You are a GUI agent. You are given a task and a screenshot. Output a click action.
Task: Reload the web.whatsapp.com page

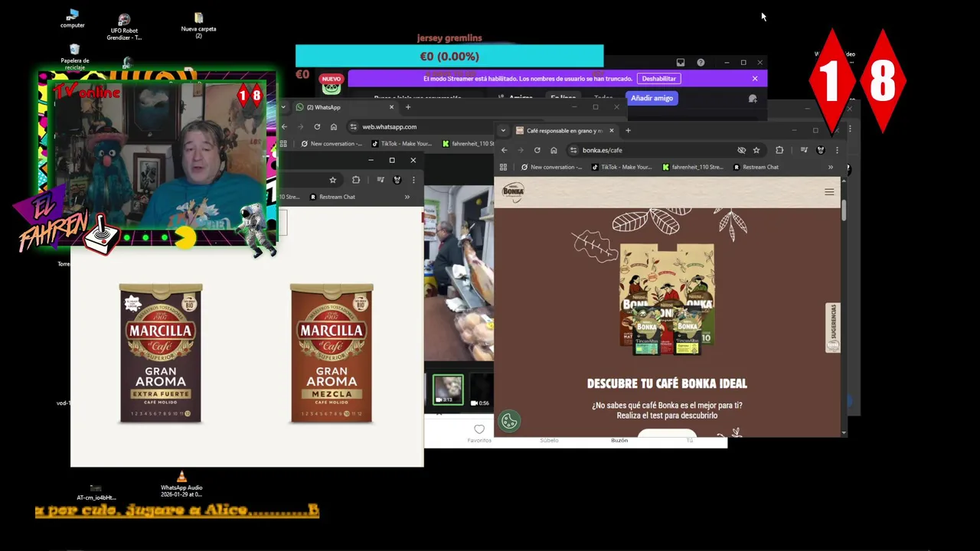point(317,126)
